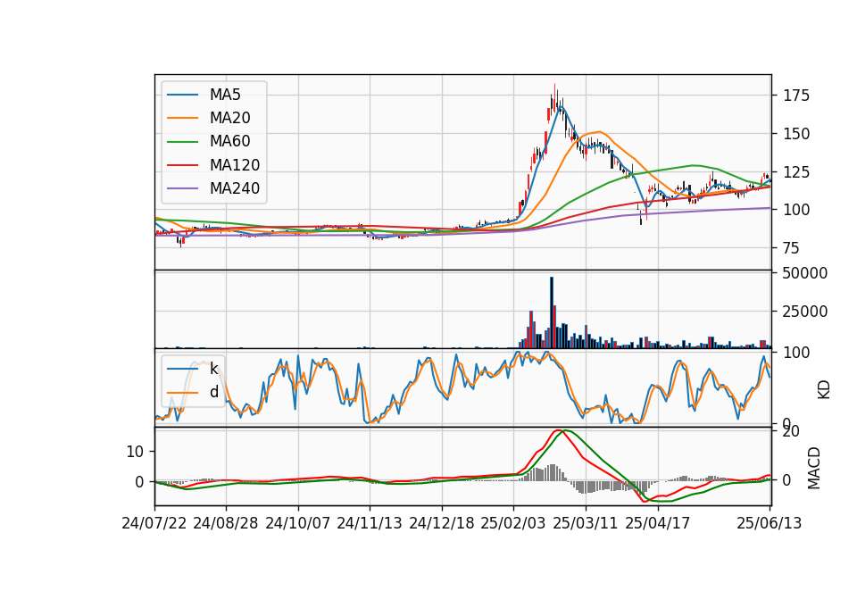Screen dimensions: 857x616
Task: Click the orange MA20 legend line sample
Action: pos(182,118)
